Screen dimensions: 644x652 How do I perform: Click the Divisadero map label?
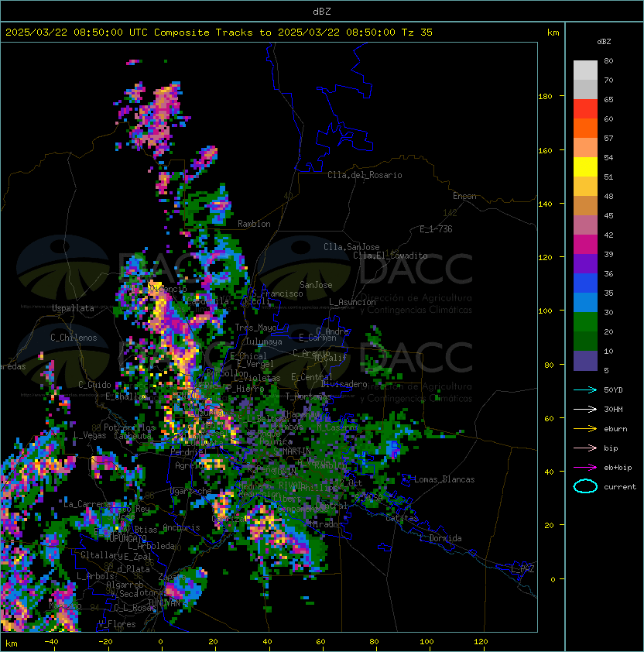pyautogui.click(x=344, y=384)
